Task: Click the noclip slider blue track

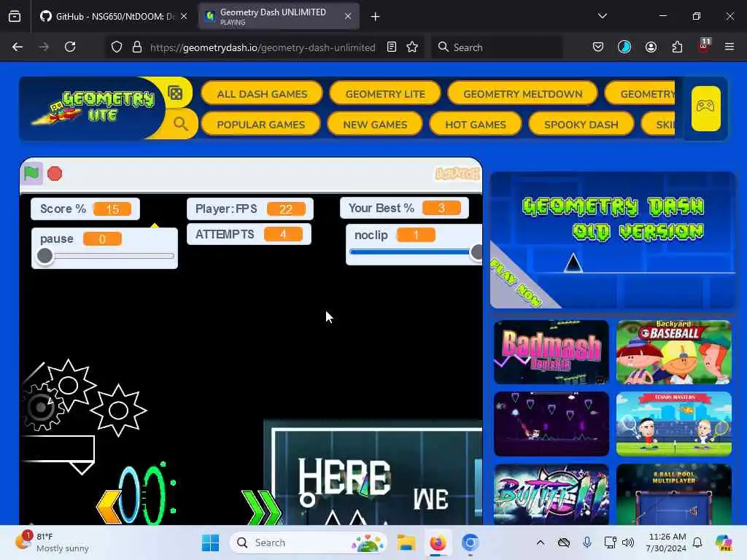Action: pos(410,252)
